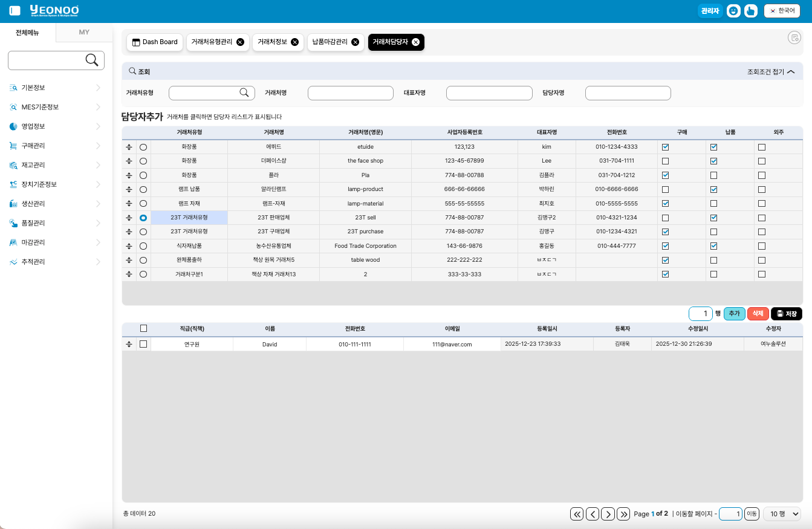Image resolution: width=812 pixels, height=529 pixels.
Task: Click the smiley face icon in the header
Action: (x=733, y=11)
